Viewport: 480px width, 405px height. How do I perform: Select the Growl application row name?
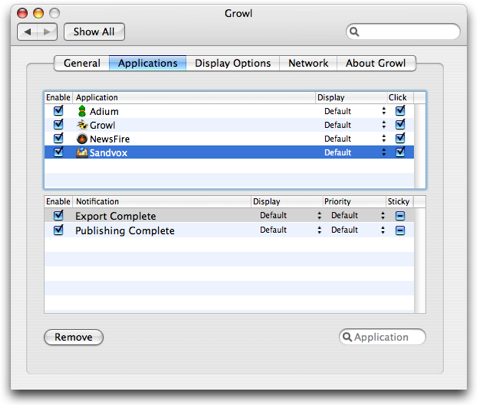coord(102,125)
